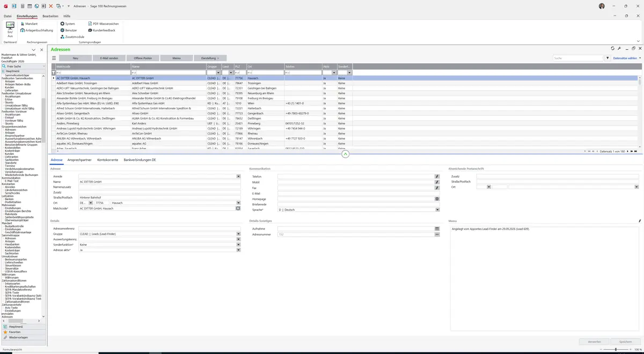Screen dimensions: 644x354
Task: Click the wrench icon of Adressen window
Action: [x=619, y=48]
